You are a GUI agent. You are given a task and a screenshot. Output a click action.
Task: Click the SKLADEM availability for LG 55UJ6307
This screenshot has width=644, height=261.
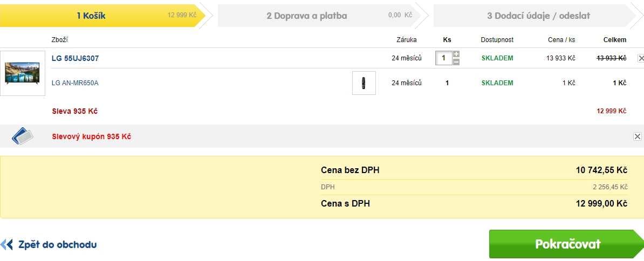tap(497, 58)
